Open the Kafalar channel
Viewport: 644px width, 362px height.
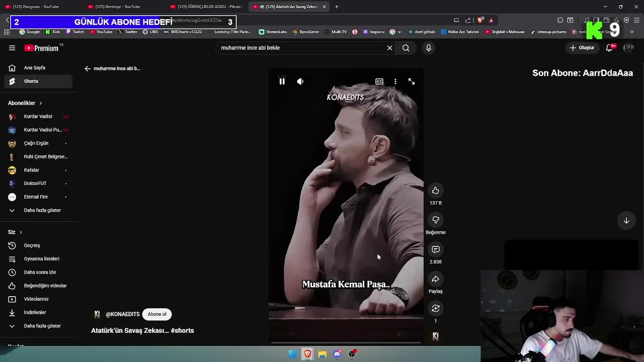click(38, 170)
